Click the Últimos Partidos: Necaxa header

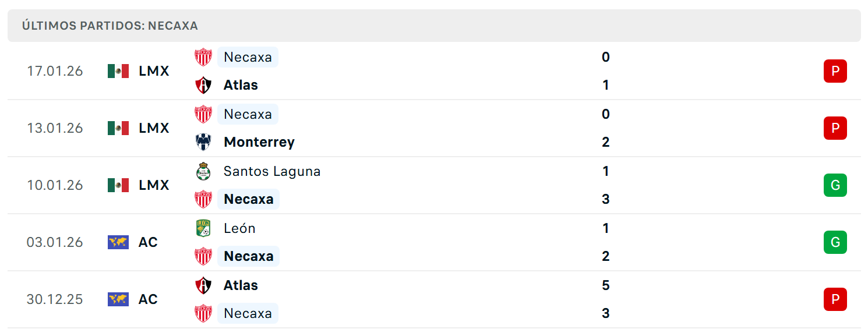coord(110,26)
